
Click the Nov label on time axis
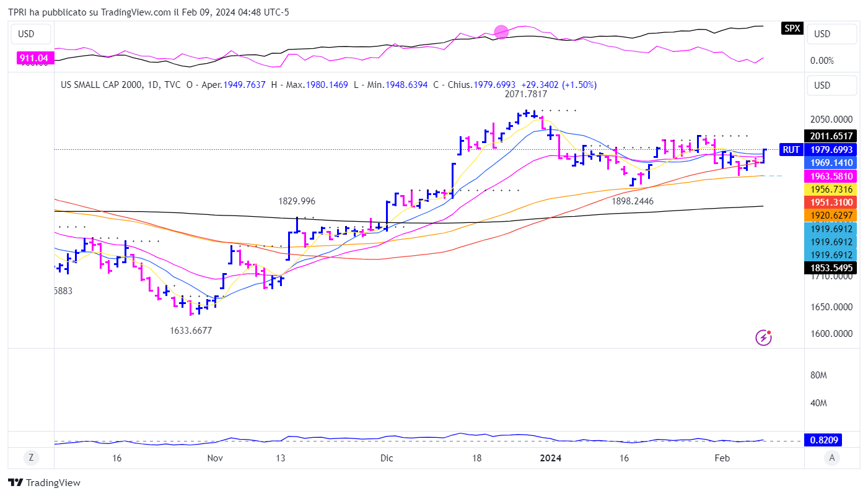click(x=214, y=458)
